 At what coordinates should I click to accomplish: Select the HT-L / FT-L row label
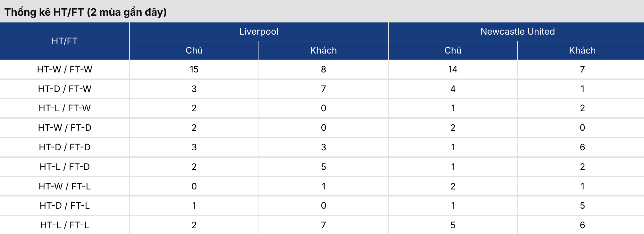pos(64,225)
